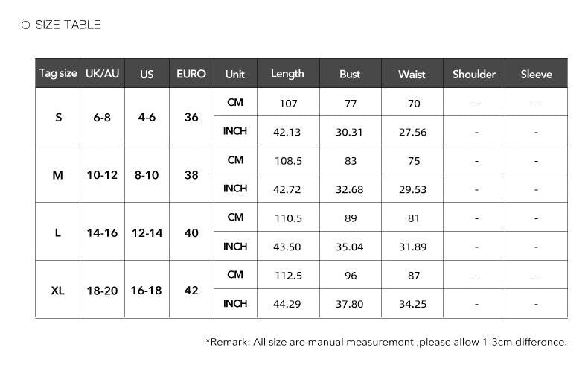This screenshot has height=377, width=588.
Task: Click the 35.04 bust inch value
Action: [350, 247]
